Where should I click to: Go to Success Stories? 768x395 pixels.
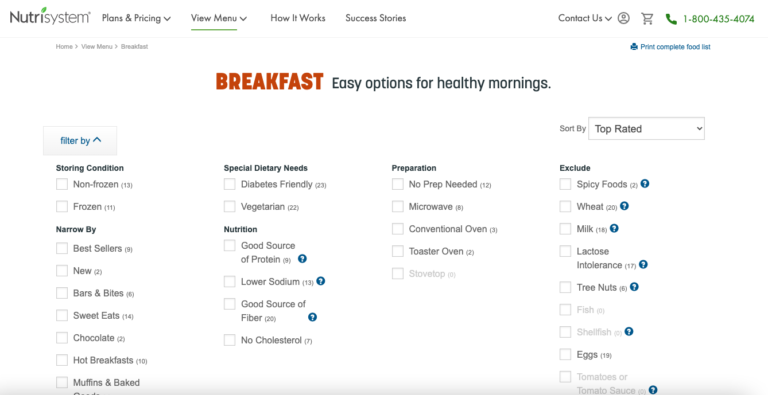tap(376, 18)
